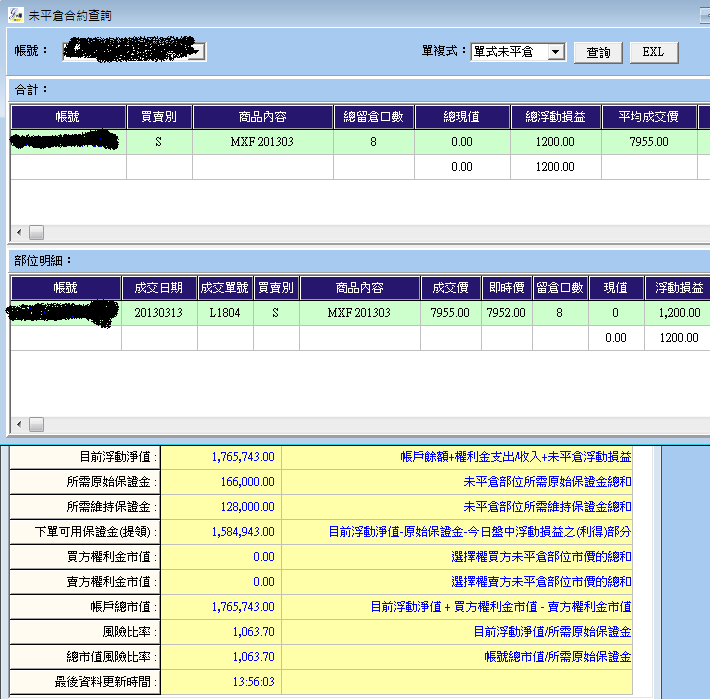Image resolution: width=710 pixels, height=699 pixels.
Task: Click the 查詢 query button
Action: [x=598, y=53]
